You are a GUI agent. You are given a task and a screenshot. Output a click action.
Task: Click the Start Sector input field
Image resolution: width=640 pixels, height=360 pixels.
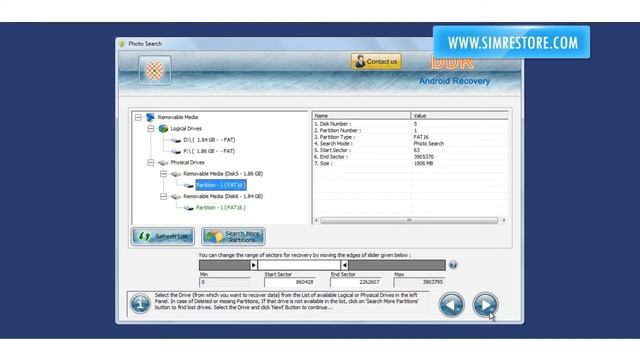pos(290,282)
